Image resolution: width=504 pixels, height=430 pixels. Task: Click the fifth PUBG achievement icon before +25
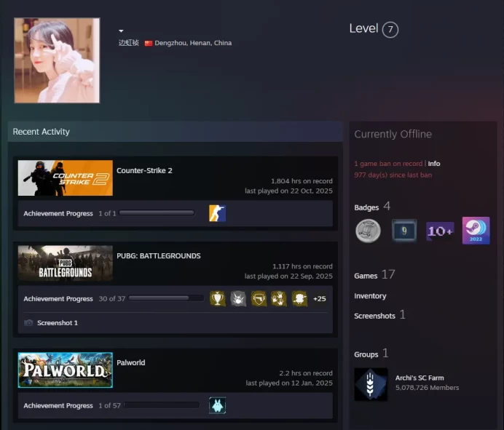299,298
